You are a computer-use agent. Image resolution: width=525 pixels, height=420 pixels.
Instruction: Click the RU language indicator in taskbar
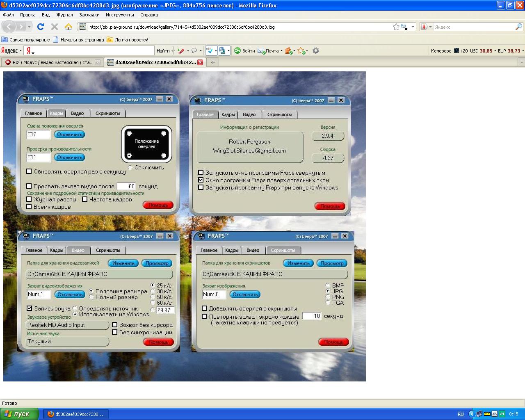tap(461, 414)
